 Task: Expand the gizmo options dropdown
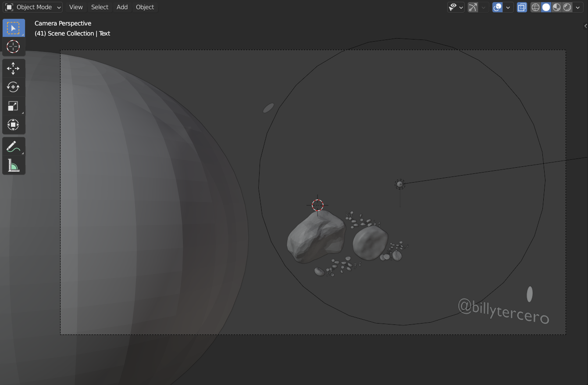(x=484, y=7)
